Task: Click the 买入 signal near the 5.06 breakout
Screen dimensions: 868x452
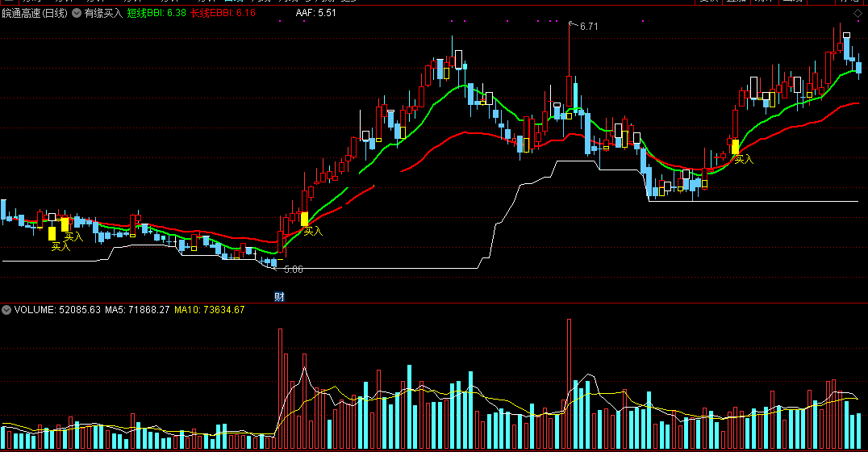Action: [313, 231]
